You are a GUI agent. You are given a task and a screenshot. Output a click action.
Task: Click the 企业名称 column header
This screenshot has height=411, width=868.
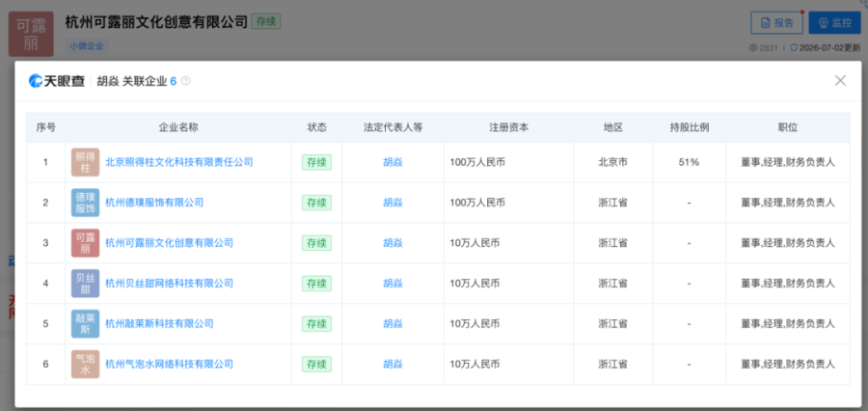tap(178, 127)
